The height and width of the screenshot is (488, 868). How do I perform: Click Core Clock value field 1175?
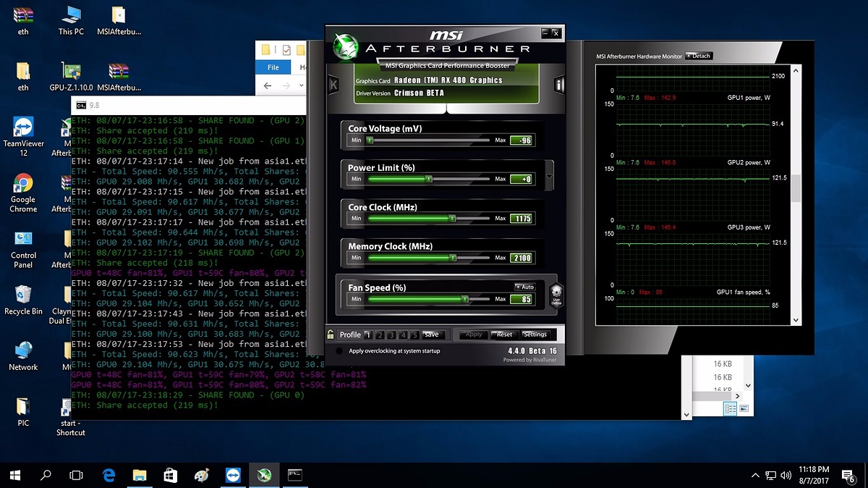click(x=522, y=219)
